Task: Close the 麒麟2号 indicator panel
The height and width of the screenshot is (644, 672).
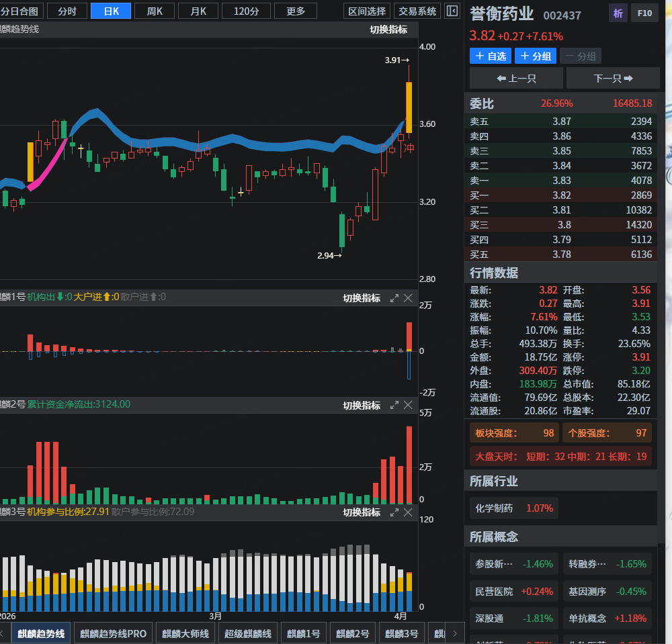Action: (x=408, y=405)
